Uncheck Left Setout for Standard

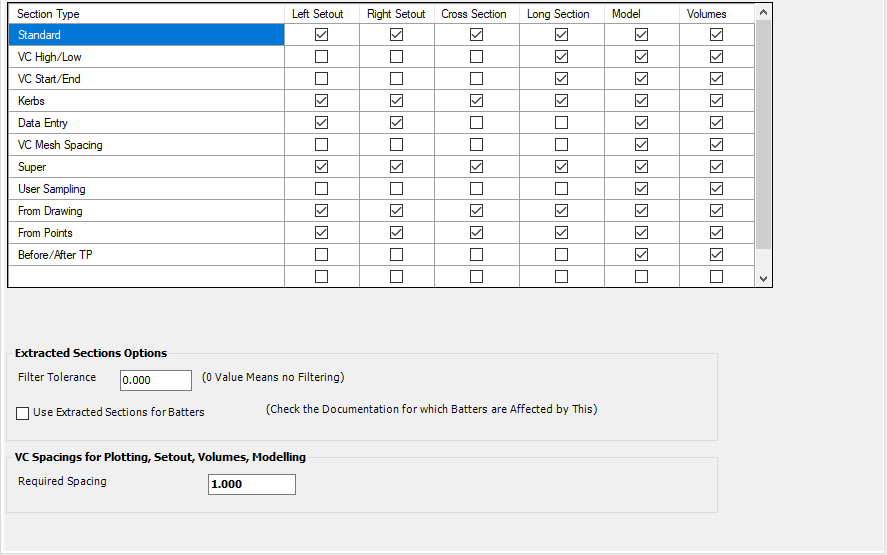(x=321, y=35)
